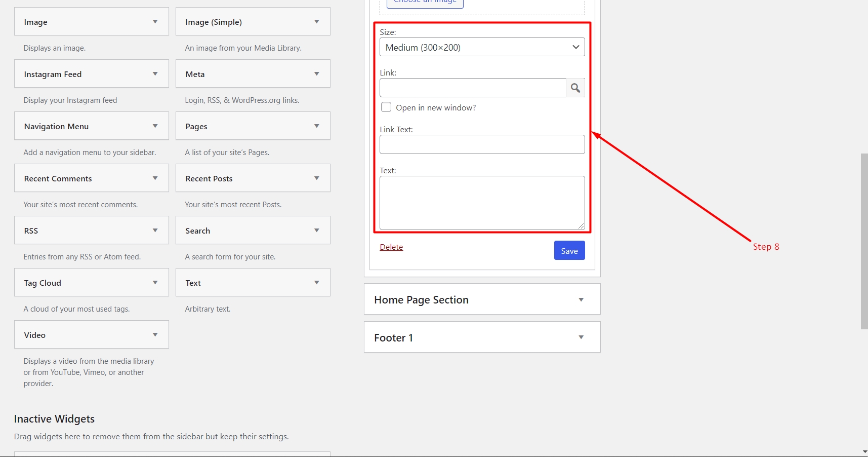This screenshot has width=868, height=457.
Task: Click the scrollbar down arrow
Action: [x=864, y=452]
